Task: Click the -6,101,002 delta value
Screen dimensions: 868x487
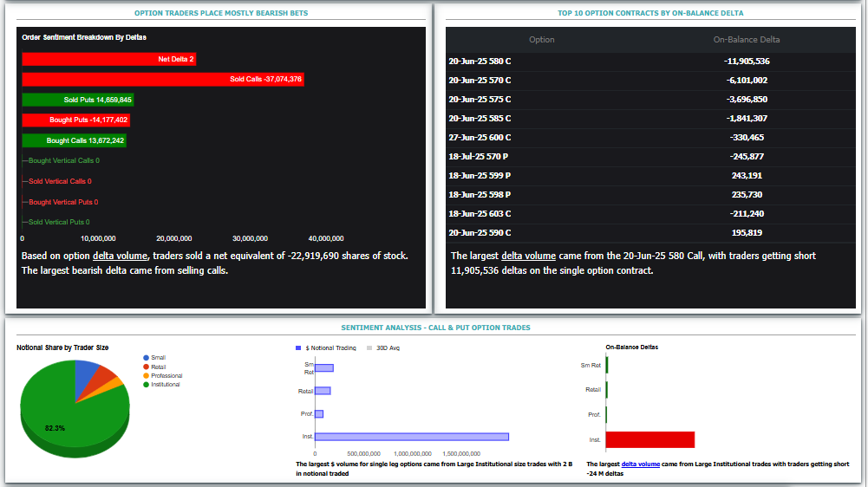Action: tap(747, 81)
